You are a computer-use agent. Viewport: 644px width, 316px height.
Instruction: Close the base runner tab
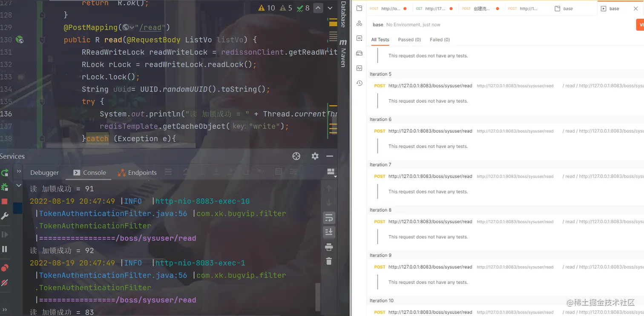[x=635, y=9]
